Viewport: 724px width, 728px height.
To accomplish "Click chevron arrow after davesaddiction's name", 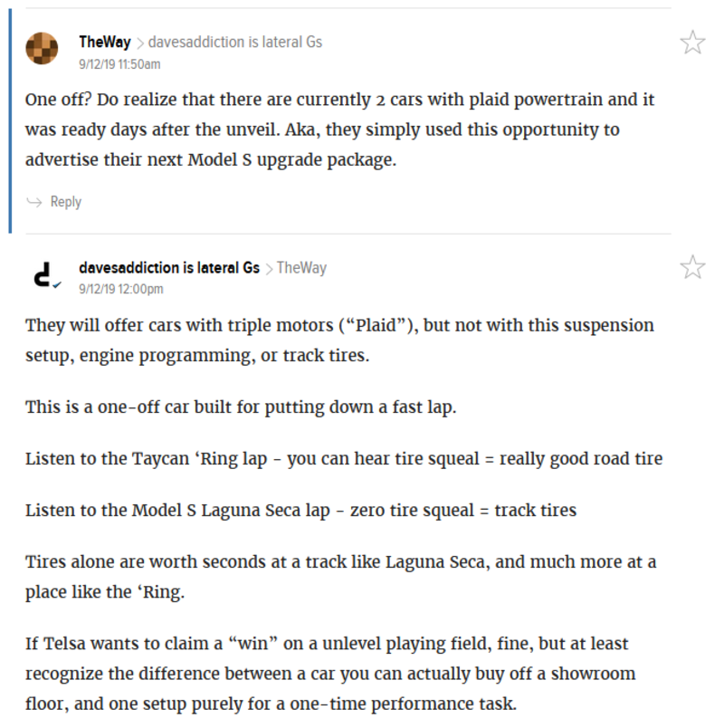I will click(269, 269).
